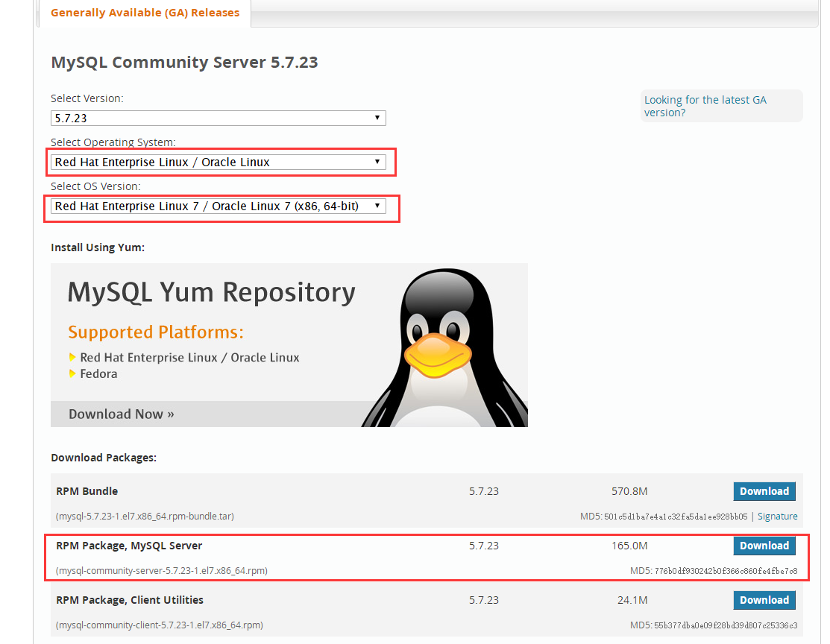Click the MD5 checksum for MySQL Server

pyautogui.click(x=714, y=571)
